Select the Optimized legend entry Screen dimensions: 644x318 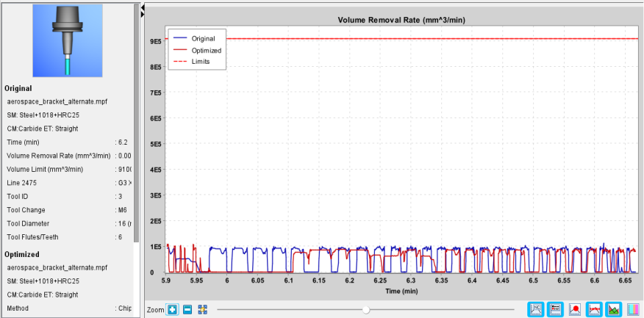[206, 51]
